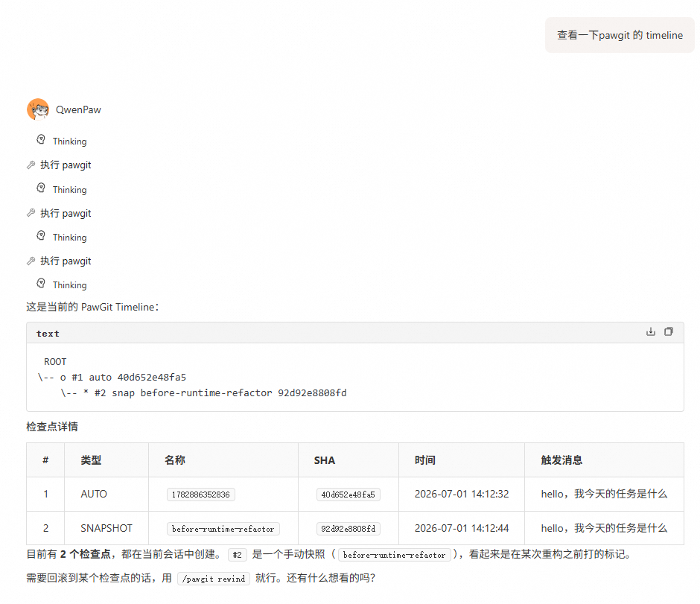
Task: Click the ROOT line in the timeline code
Action: tap(55, 362)
